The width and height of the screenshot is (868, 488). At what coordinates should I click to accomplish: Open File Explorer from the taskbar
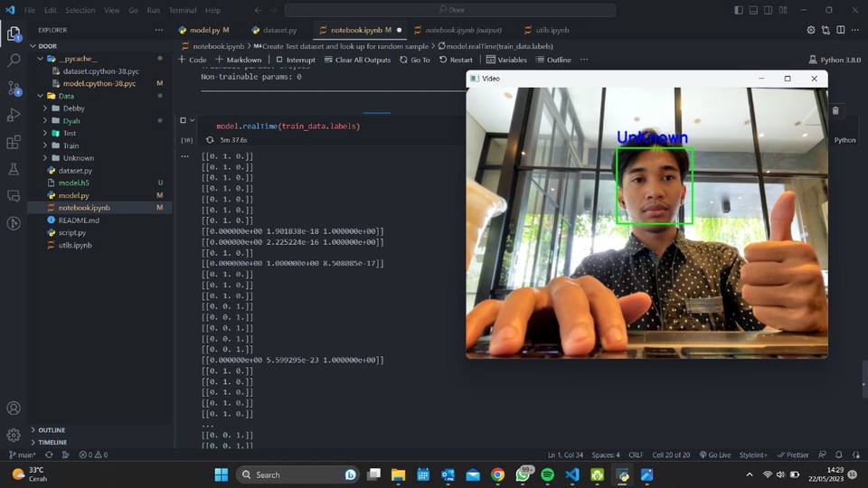(x=398, y=474)
